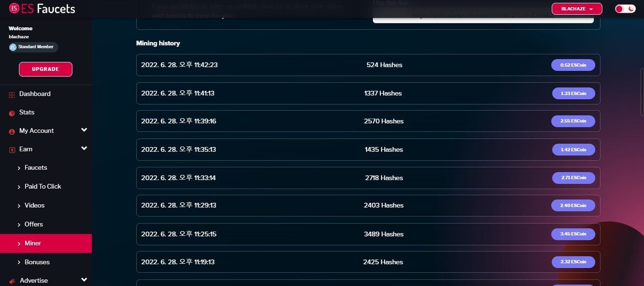Viewport: 644px width, 286px height.
Task: Click the 2403 Hashes entry
Action: [384, 206]
